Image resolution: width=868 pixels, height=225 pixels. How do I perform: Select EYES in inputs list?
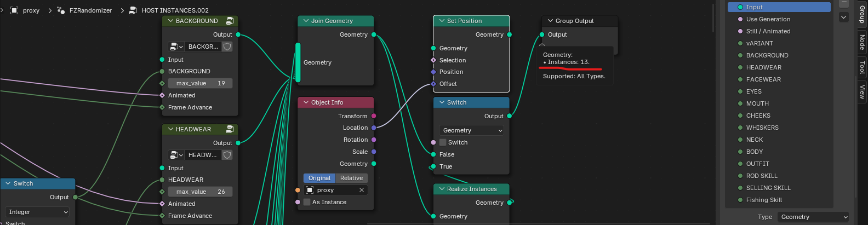pyautogui.click(x=779, y=91)
